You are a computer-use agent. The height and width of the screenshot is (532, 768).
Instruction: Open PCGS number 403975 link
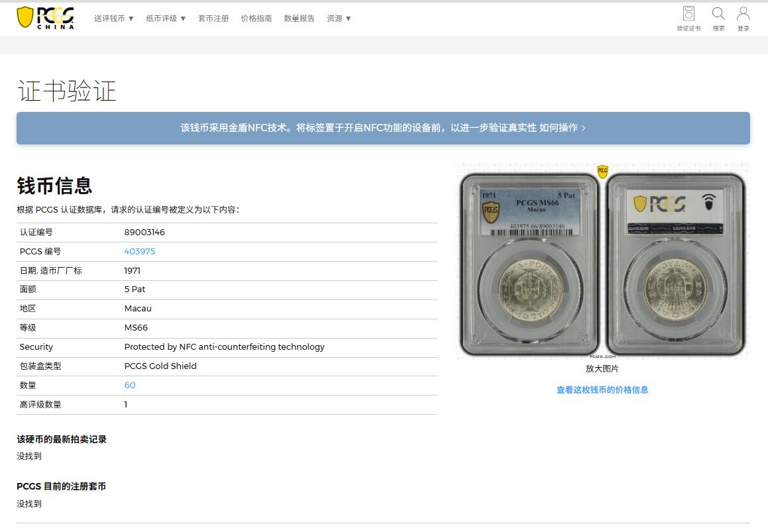[x=140, y=251]
